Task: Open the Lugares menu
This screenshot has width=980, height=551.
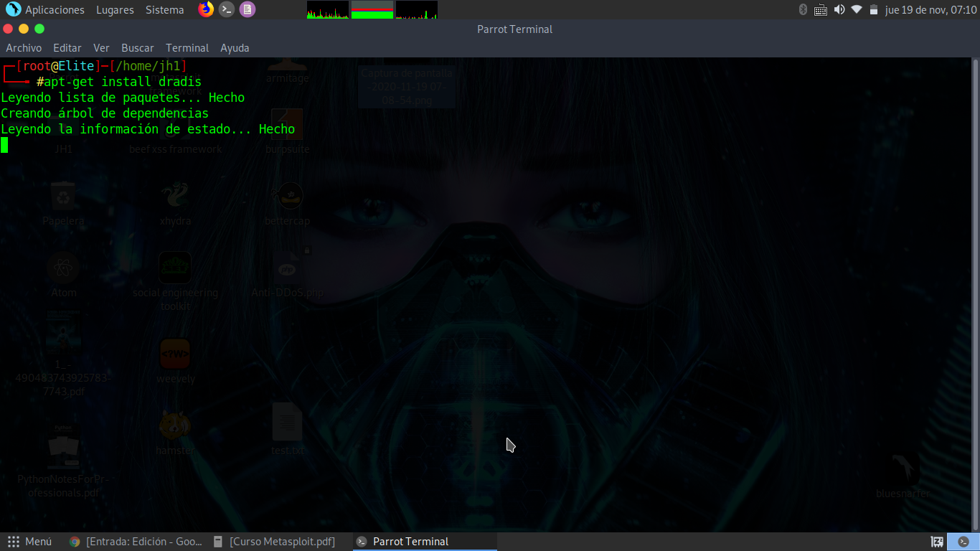Action: click(x=115, y=10)
